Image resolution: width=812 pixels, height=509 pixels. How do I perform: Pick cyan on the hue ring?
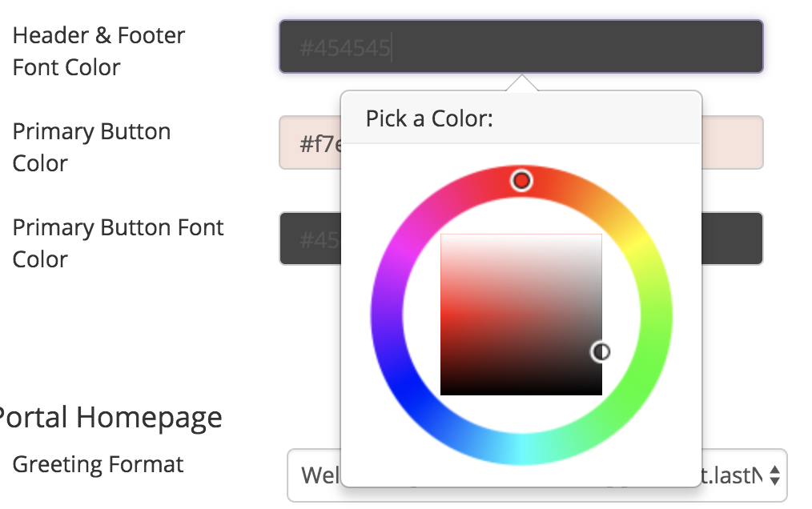pos(521,449)
